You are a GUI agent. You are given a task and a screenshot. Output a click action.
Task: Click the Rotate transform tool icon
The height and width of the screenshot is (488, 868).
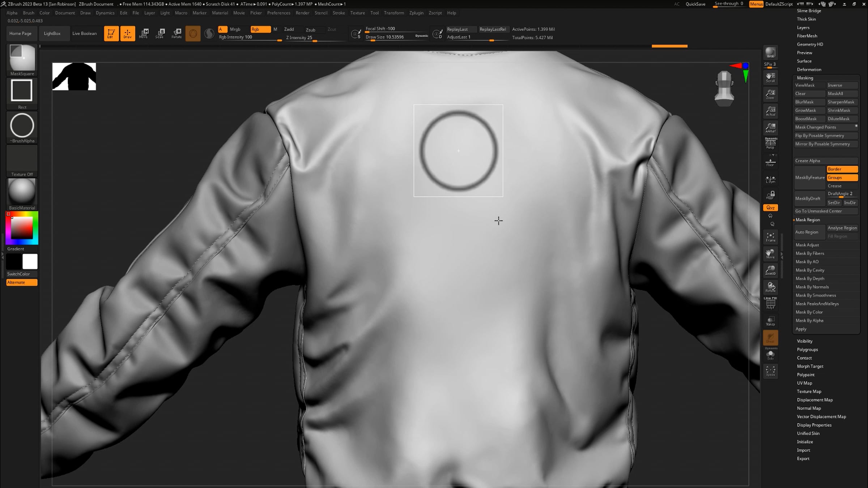[x=176, y=33]
